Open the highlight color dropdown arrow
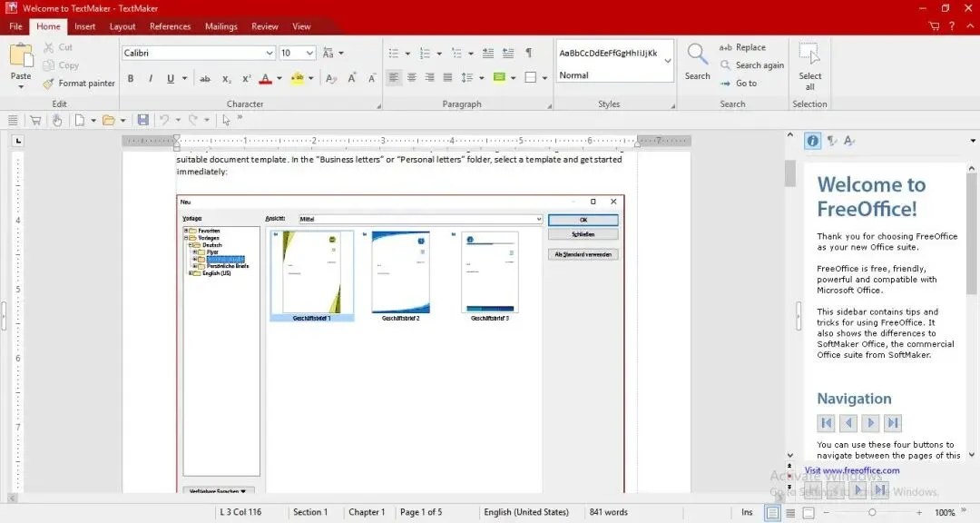 pos(310,78)
